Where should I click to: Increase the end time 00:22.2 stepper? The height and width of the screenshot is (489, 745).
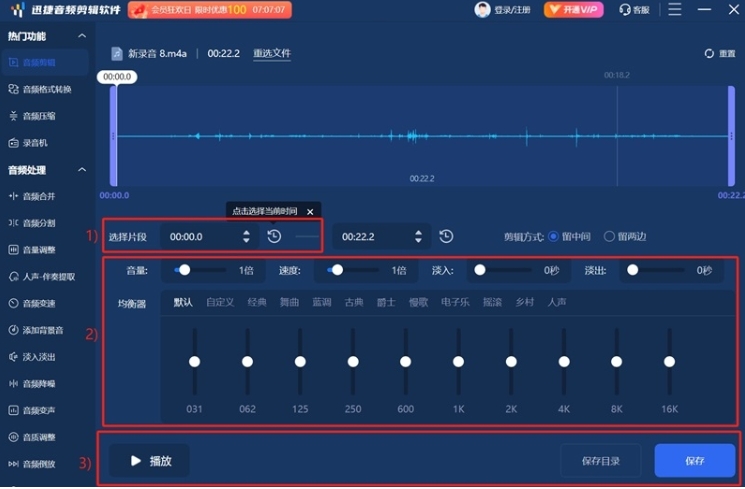(x=418, y=232)
